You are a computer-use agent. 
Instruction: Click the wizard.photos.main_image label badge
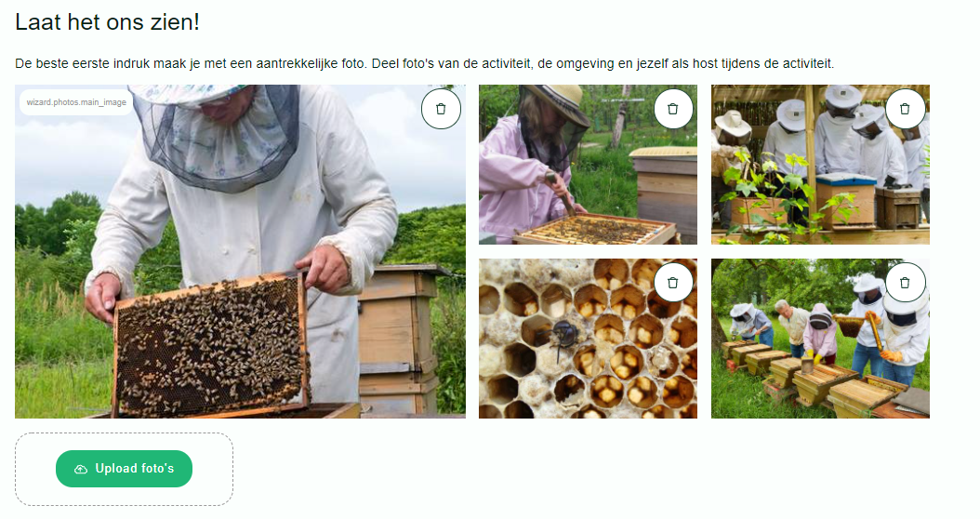(76, 102)
